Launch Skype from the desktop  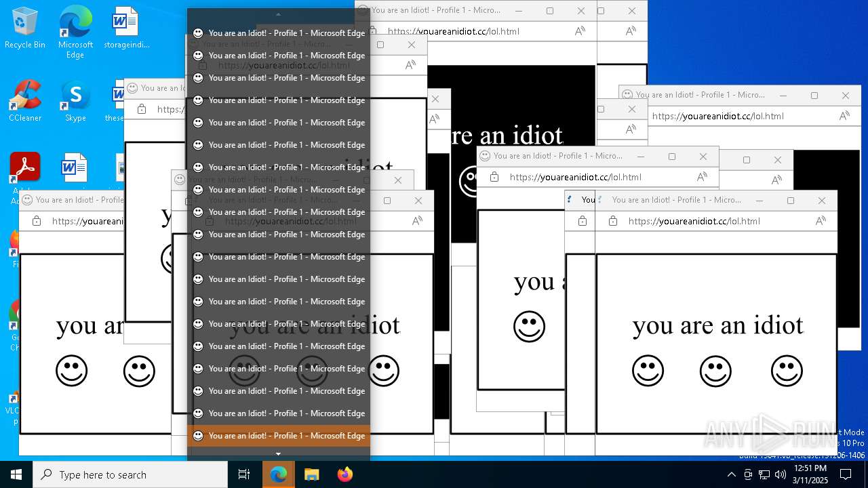(x=75, y=100)
